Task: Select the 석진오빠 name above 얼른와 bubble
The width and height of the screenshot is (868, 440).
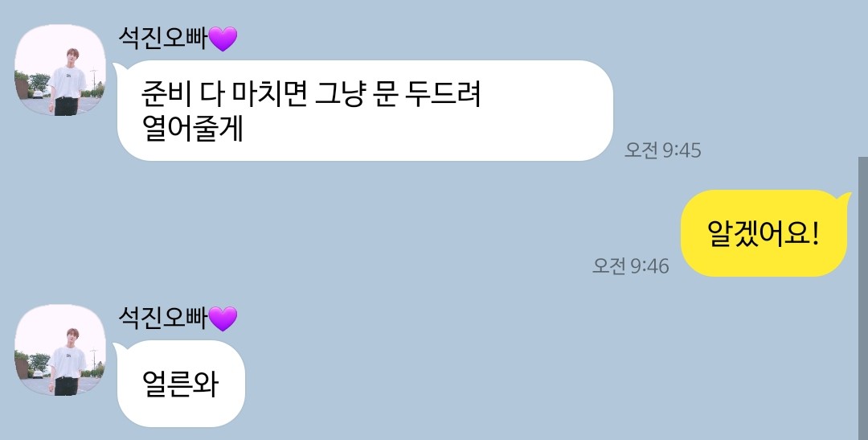Action: [x=162, y=319]
